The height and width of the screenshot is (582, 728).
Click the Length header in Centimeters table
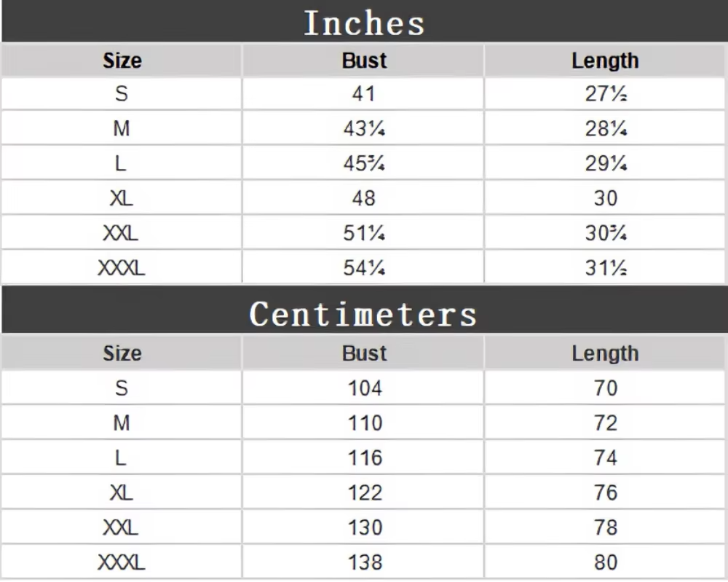604,353
